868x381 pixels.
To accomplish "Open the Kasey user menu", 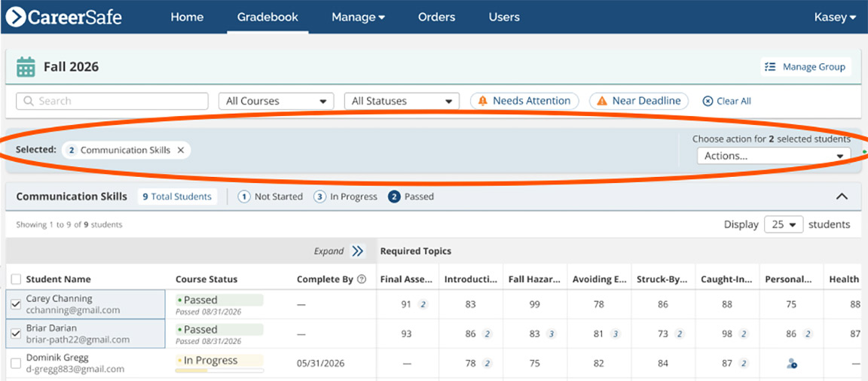I will click(x=835, y=17).
